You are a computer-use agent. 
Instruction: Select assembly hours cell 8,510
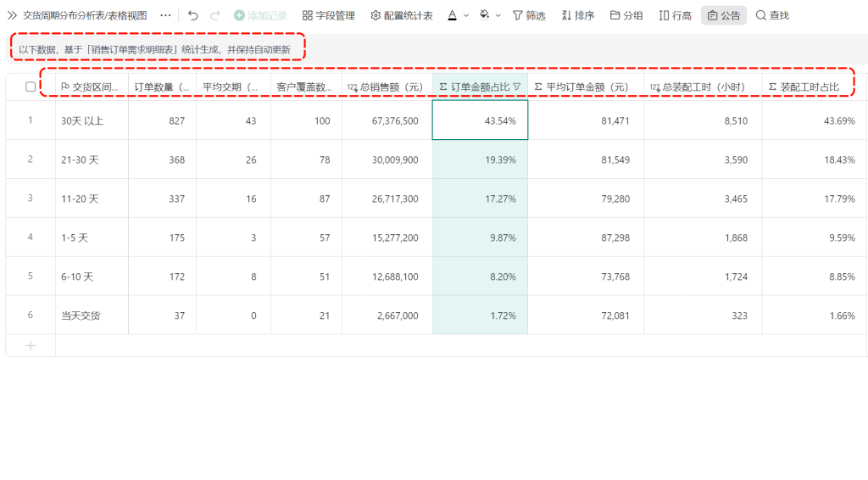coord(703,120)
